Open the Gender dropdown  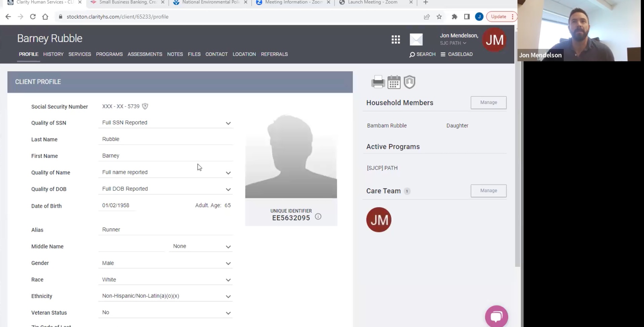click(165, 263)
